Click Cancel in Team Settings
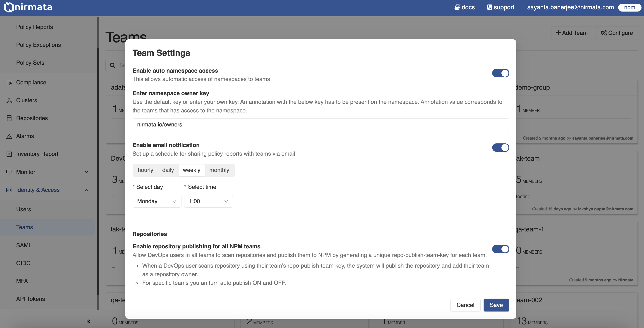Screen dimensions: 644x328 tap(465, 305)
